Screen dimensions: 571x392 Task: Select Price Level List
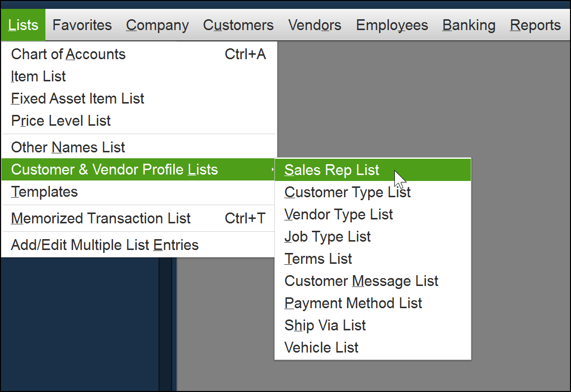(138, 121)
